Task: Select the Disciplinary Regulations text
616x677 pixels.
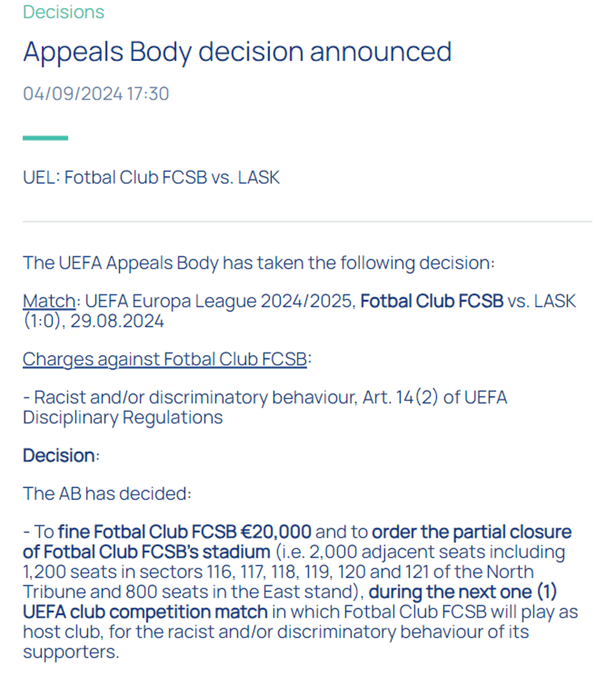Action: click(x=123, y=418)
